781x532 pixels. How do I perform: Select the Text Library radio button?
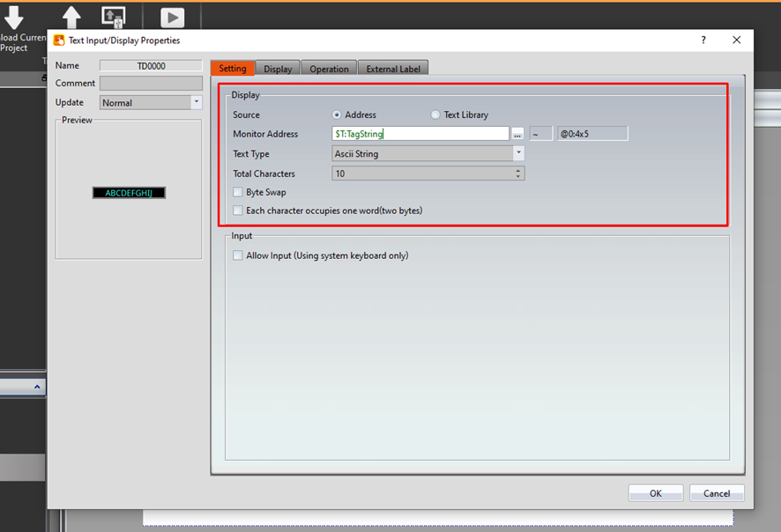435,115
